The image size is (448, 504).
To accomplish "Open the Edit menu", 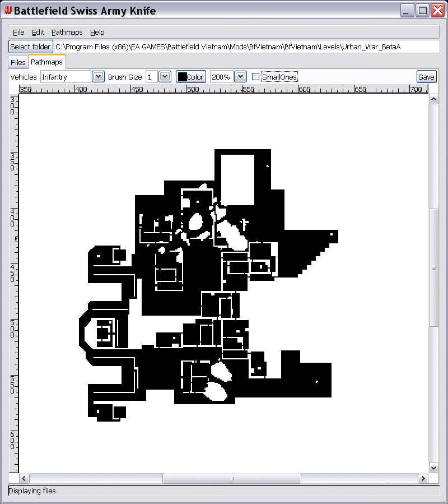I will click(x=38, y=32).
